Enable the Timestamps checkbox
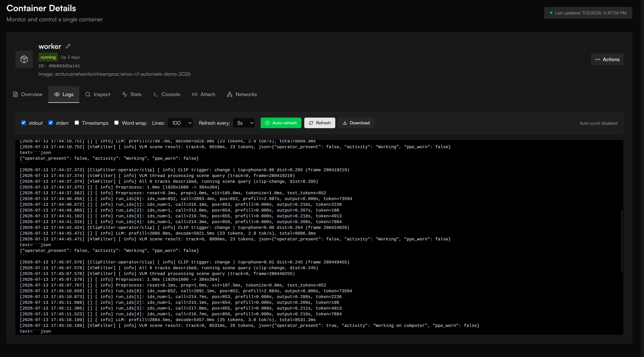644x357 pixels. 77,123
